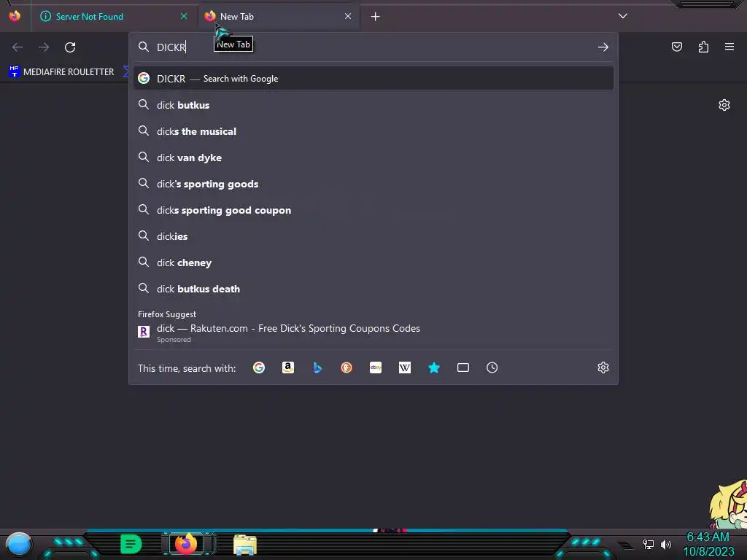This screenshot has width=747, height=560.
Task: Search this time with Amazon icon
Action: point(287,367)
